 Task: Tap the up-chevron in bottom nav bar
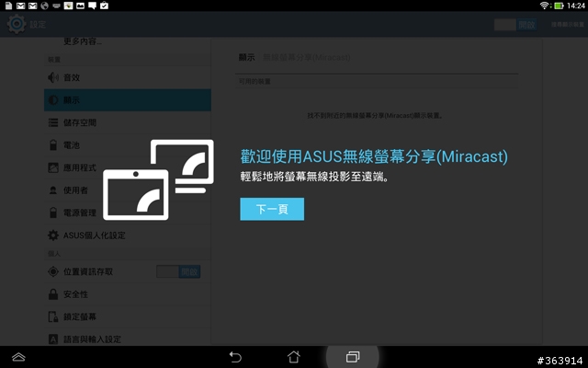point(18,357)
